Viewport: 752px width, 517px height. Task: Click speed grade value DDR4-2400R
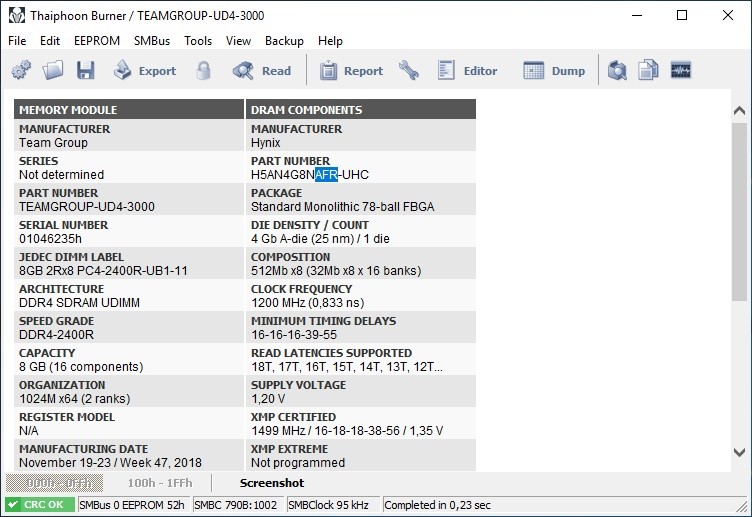point(57,335)
